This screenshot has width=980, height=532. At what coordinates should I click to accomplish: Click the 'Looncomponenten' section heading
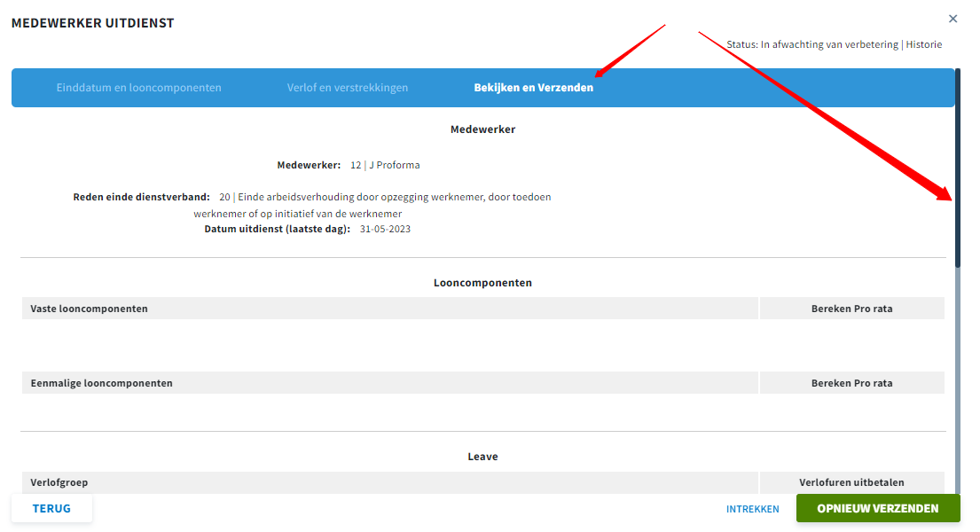pyautogui.click(x=482, y=283)
